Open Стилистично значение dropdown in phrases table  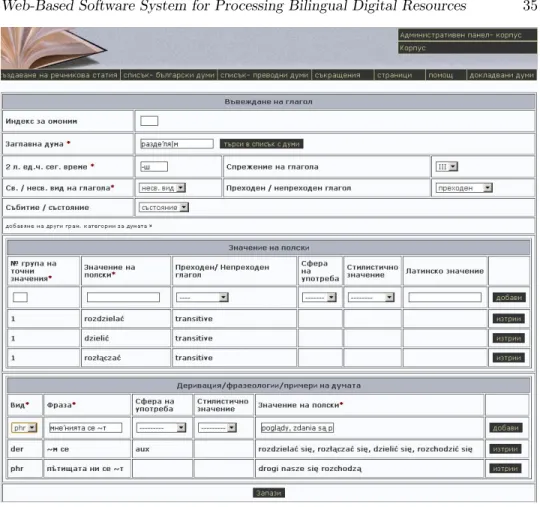(217, 428)
